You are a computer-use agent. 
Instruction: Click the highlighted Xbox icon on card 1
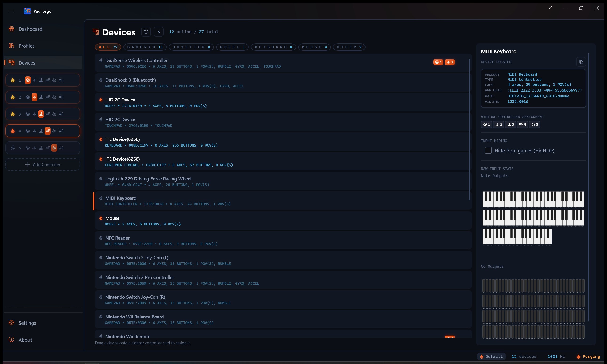pos(28,80)
